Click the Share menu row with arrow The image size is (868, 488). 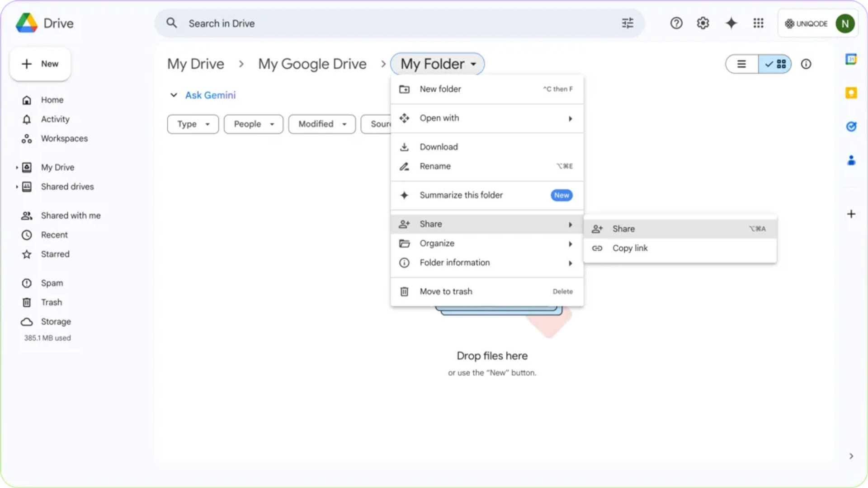point(487,224)
